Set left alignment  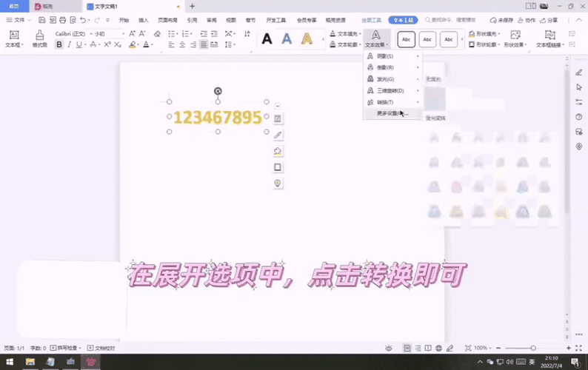171,44
